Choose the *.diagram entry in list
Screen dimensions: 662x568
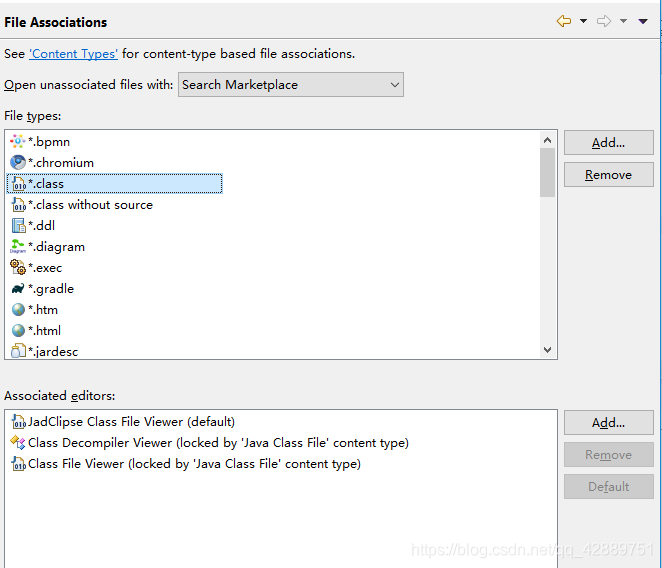click(56, 247)
